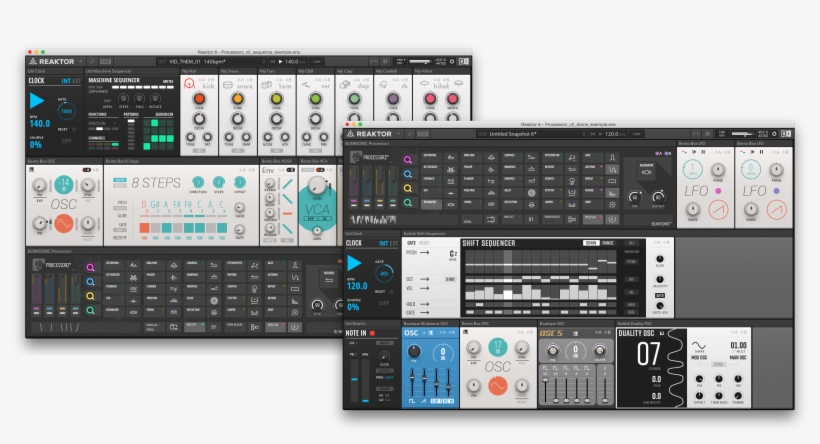Image resolution: width=820 pixels, height=444 pixels.
Task: Click the sine Shape icon in Duality OSC
Action: click(699, 345)
